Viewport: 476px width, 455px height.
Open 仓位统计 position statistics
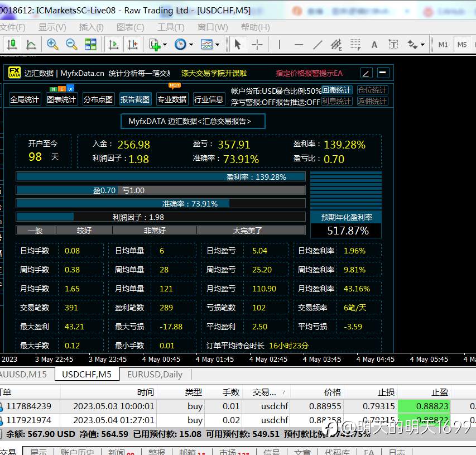(x=372, y=90)
